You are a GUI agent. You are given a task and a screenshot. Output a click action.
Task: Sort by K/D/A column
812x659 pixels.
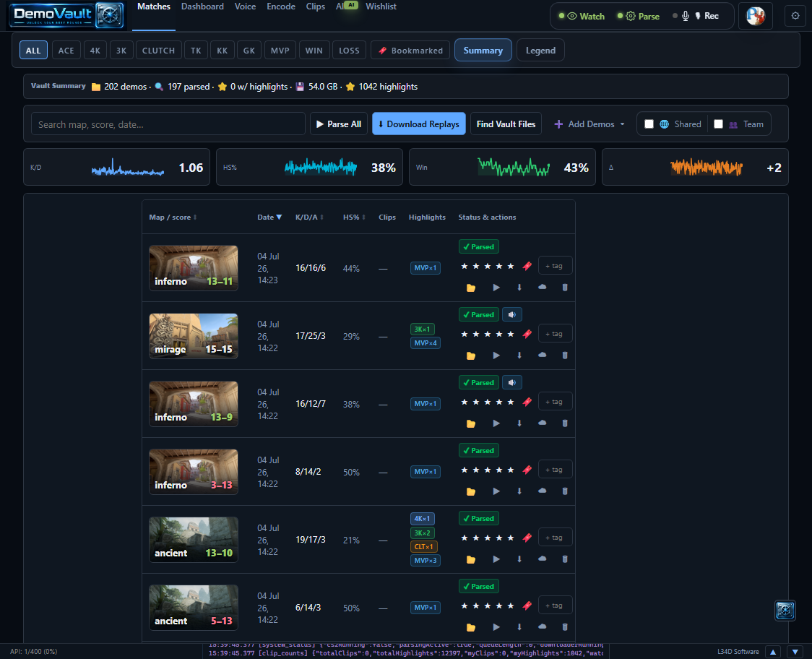(309, 217)
